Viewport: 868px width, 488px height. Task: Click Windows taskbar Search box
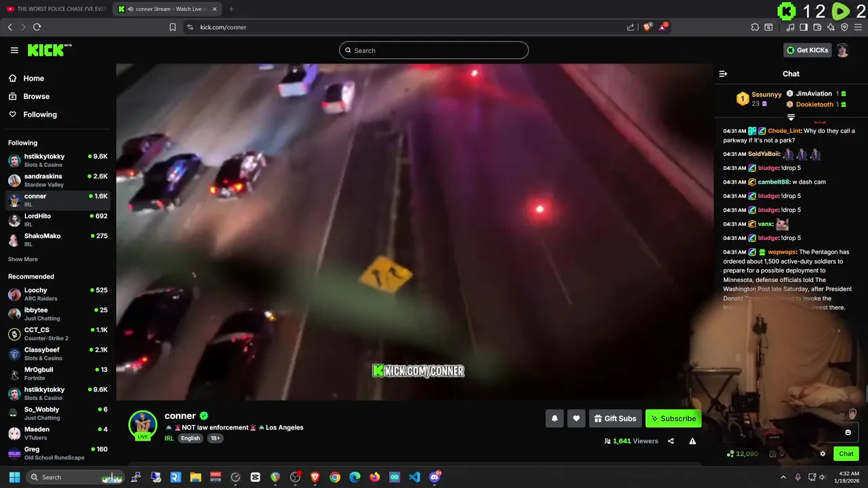[77, 477]
